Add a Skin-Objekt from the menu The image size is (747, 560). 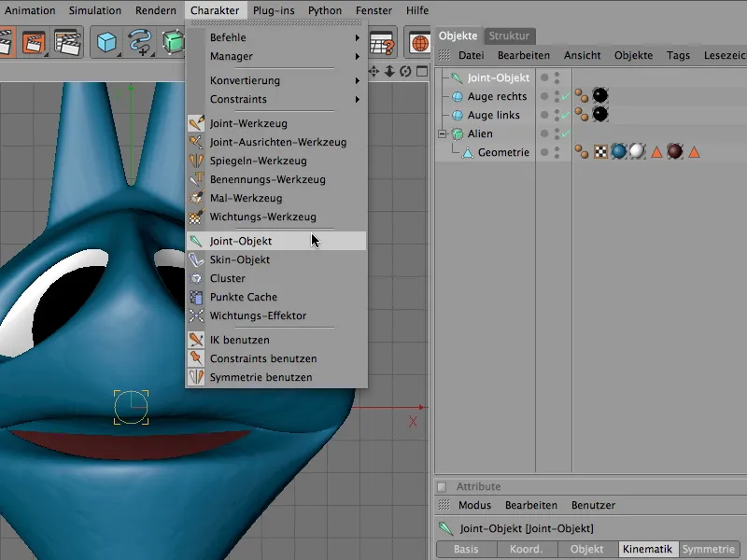276,259
